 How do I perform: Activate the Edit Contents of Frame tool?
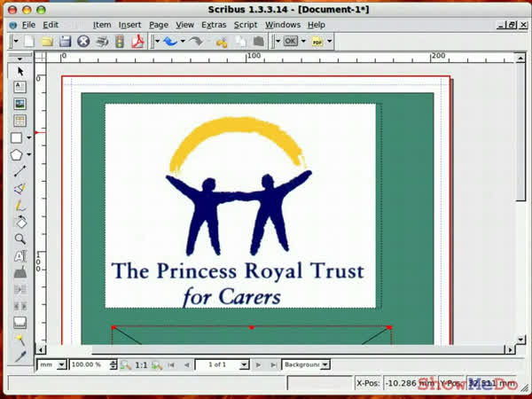click(x=20, y=256)
